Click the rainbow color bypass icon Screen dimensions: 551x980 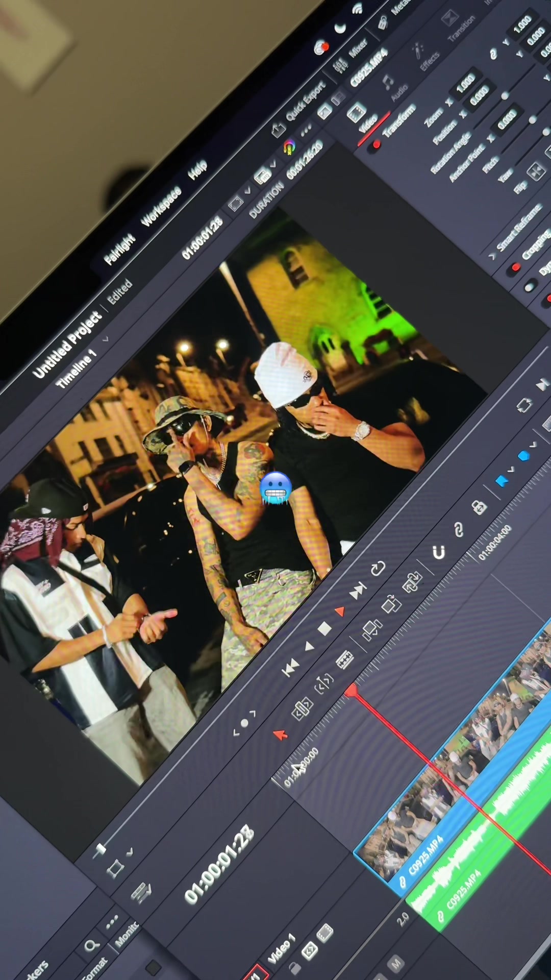pyautogui.click(x=290, y=148)
